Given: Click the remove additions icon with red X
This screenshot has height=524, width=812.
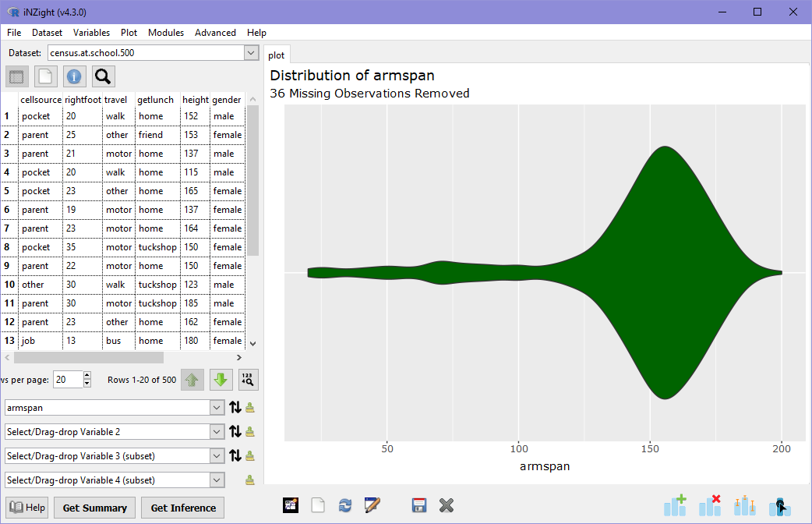Looking at the screenshot, I should point(710,505).
